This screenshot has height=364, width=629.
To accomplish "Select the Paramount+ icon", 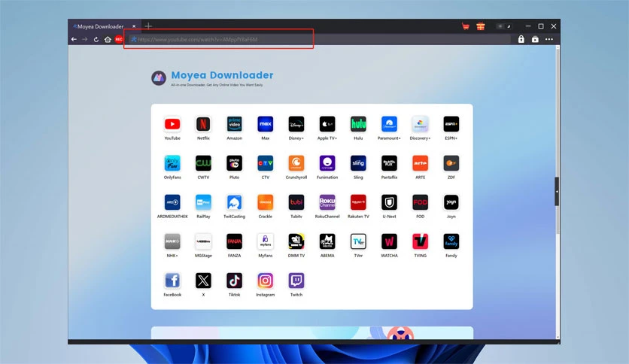I will (389, 124).
